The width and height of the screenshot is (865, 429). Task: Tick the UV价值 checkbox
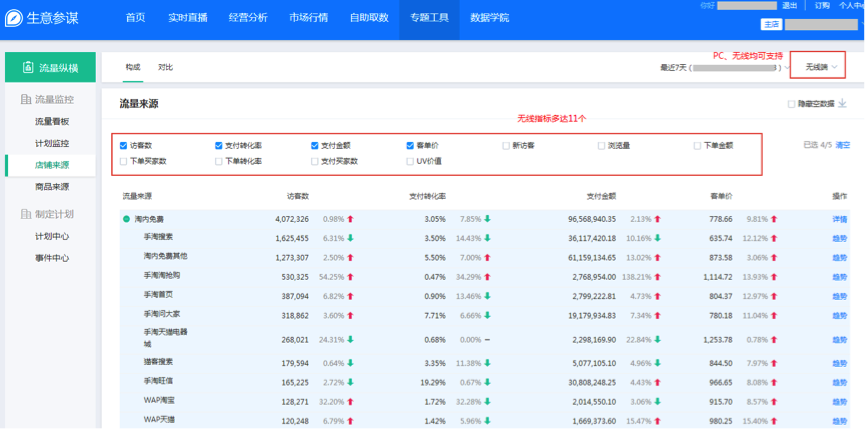pos(410,161)
